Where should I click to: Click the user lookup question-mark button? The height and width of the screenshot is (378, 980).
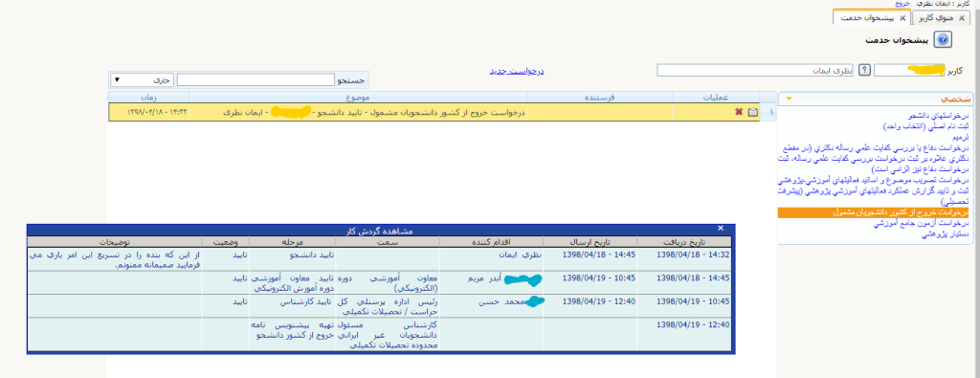864,70
